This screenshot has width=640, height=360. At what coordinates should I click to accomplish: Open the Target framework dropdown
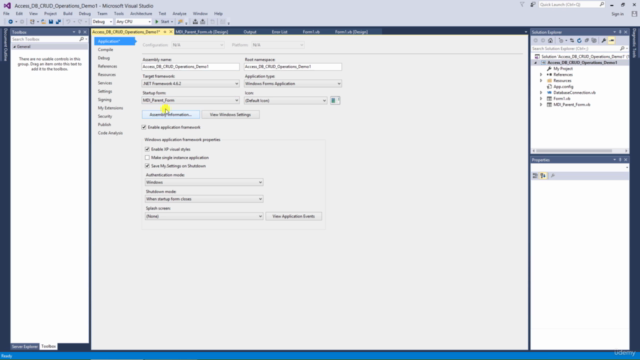click(x=191, y=84)
